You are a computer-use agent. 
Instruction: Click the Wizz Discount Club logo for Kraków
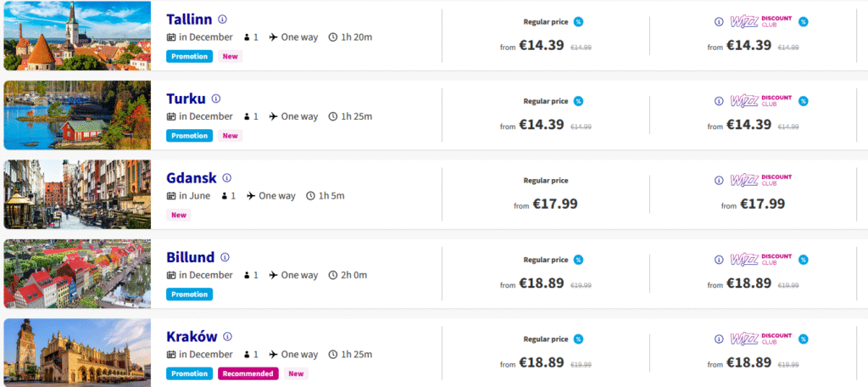pyautogui.click(x=759, y=339)
